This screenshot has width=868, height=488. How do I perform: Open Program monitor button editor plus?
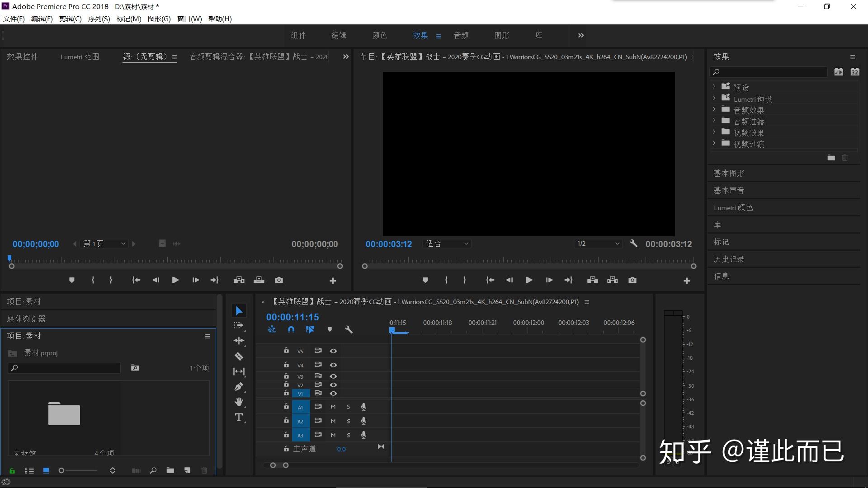coord(686,281)
